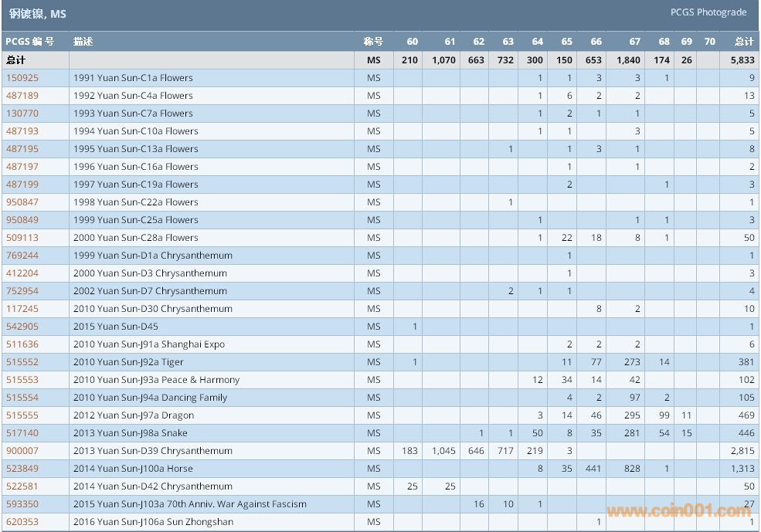Open PCGS number 515552 link
The height and width of the screenshot is (532, 761).
click(x=22, y=362)
